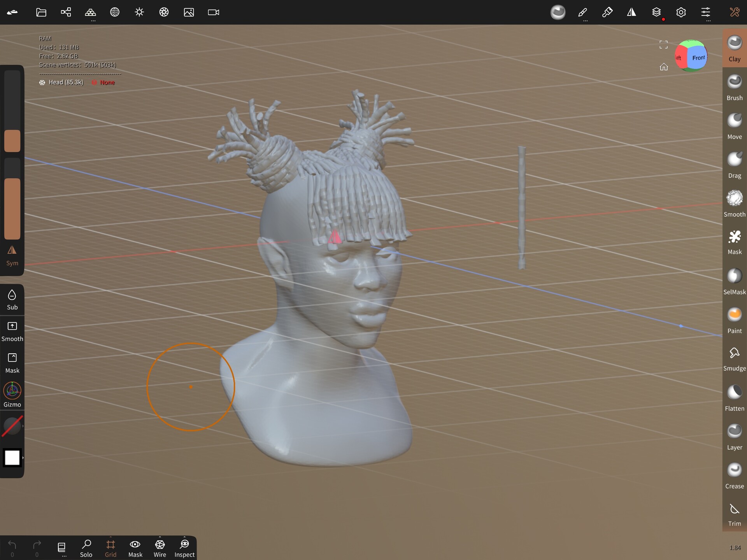Enable Wire display in the bottom bar
Screen dimensions: 747x560
click(x=160, y=547)
